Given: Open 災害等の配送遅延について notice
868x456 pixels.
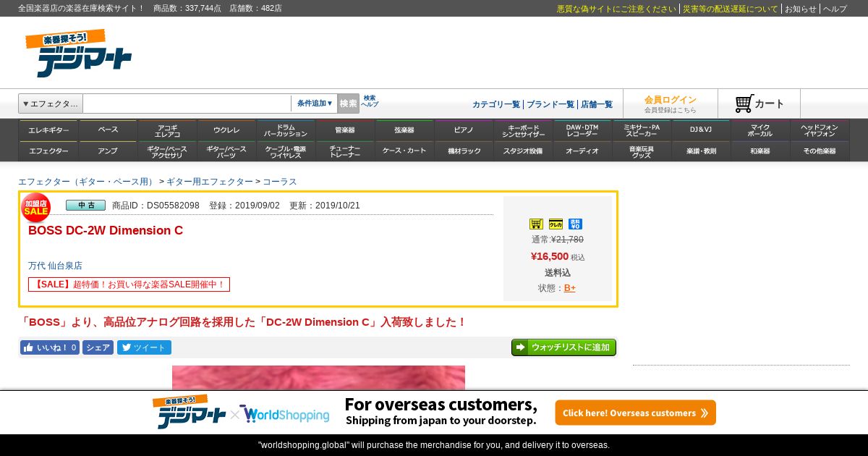Looking at the screenshot, I should (731, 9).
